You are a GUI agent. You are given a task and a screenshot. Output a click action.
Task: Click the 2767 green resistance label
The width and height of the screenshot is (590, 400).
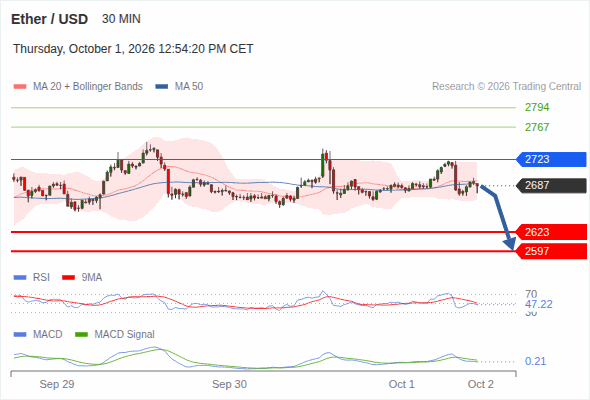(537, 127)
